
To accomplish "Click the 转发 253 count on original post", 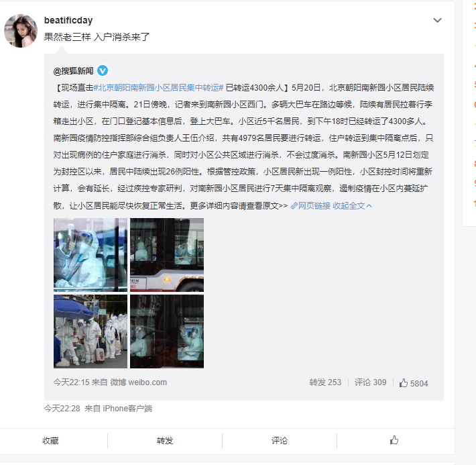I will [325, 382].
